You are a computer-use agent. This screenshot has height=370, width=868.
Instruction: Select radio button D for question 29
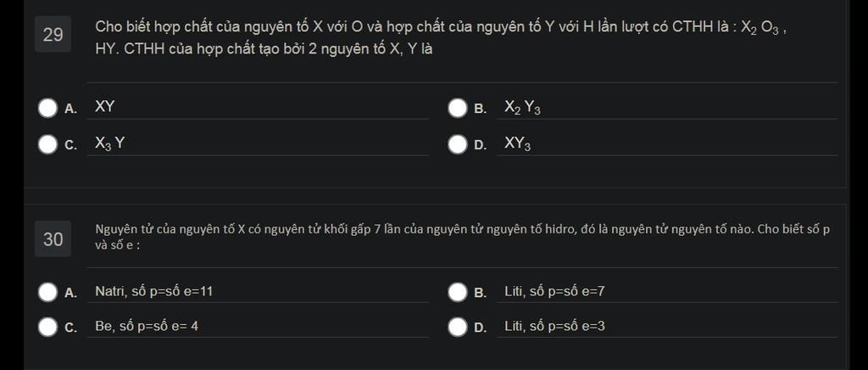[x=458, y=144]
